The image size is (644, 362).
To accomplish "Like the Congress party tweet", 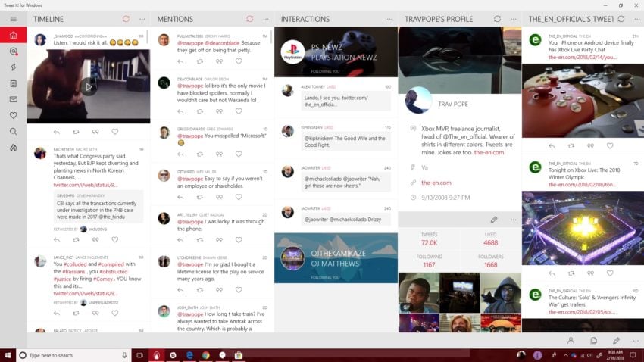I will (115, 239).
